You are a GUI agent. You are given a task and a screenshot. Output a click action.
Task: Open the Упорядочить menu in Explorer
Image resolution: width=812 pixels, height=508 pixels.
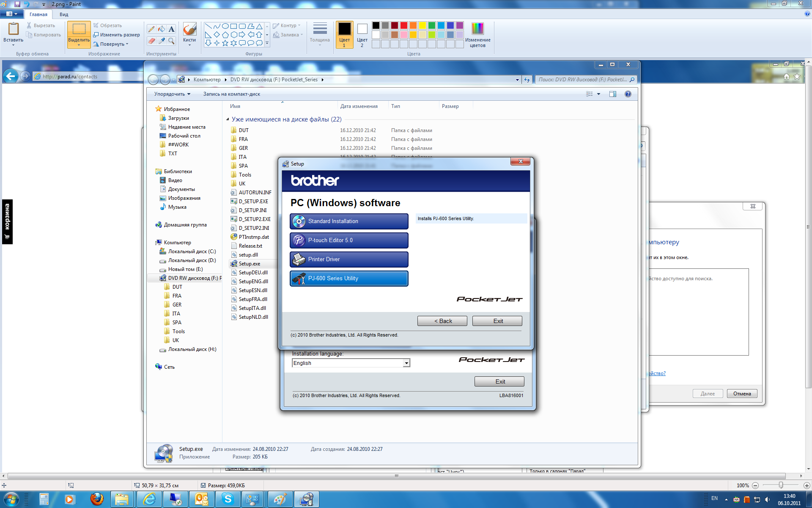[x=172, y=94]
